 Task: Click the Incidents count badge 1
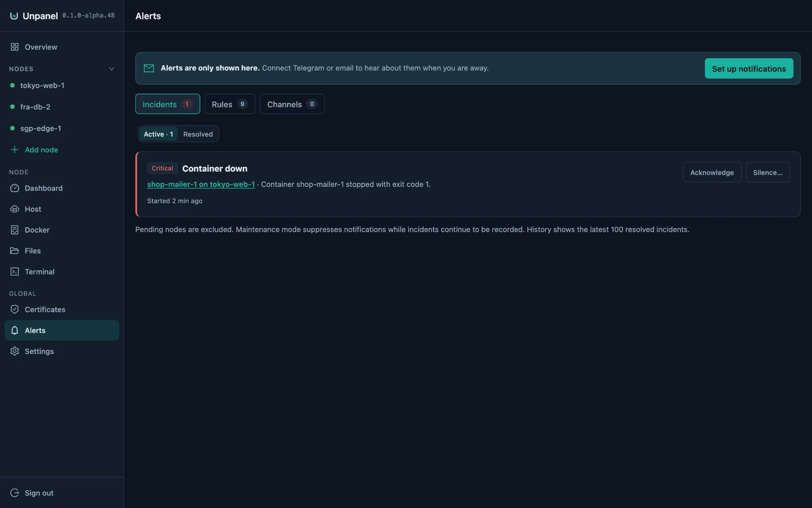tap(187, 104)
